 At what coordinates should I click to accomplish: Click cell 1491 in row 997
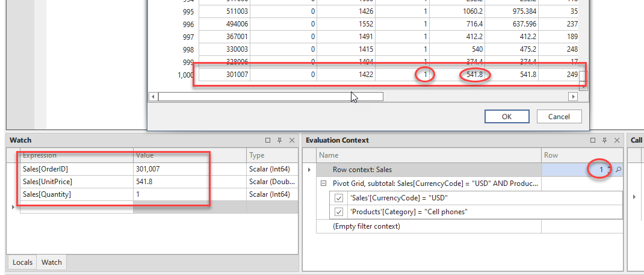tap(346, 37)
